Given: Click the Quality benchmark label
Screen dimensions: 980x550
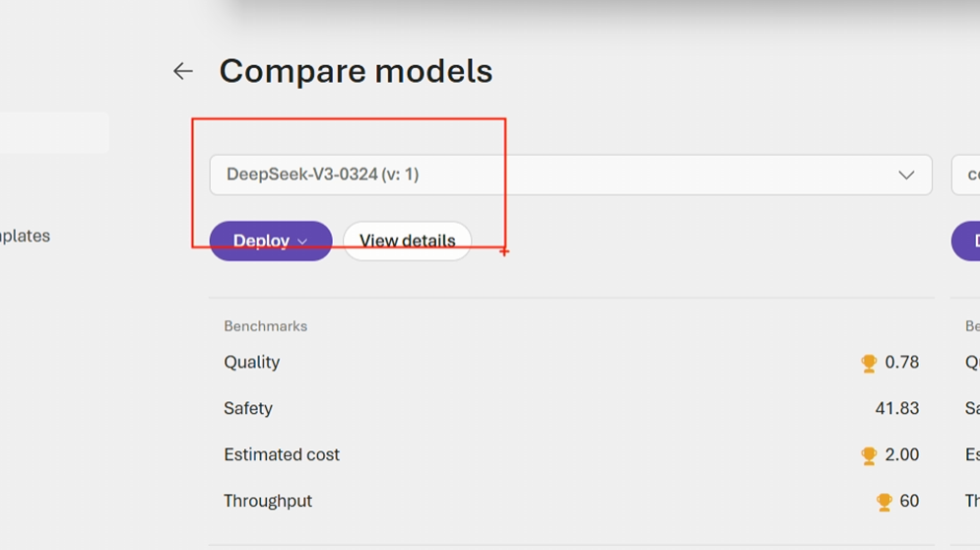Looking at the screenshot, I should pos(251,363).
